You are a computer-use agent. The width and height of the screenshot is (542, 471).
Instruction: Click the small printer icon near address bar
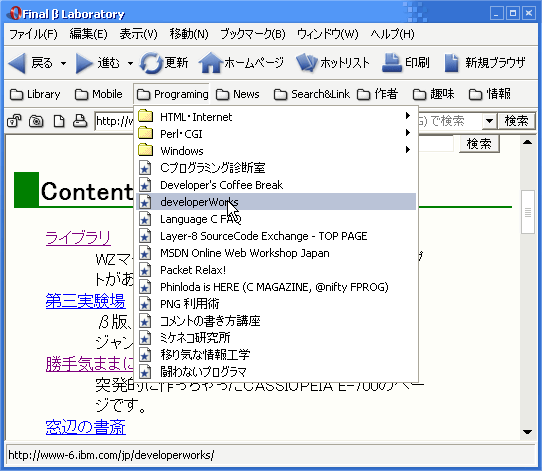(80, 121)
